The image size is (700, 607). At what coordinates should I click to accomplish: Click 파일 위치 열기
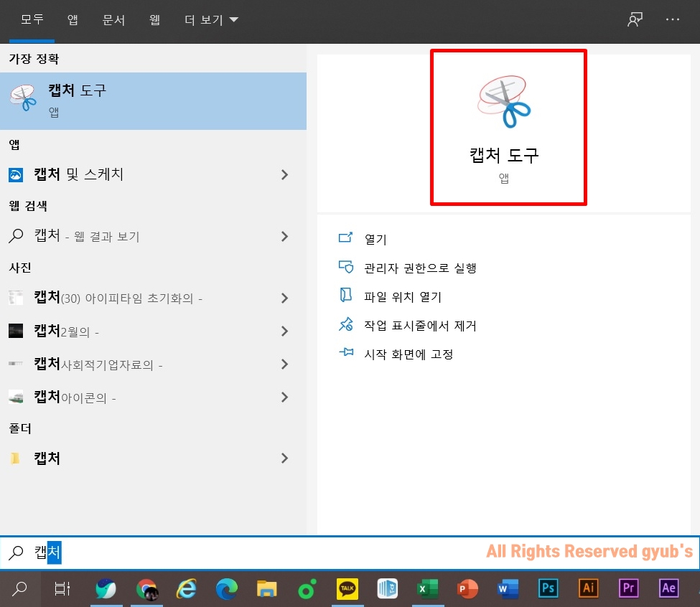click(403, 296)
